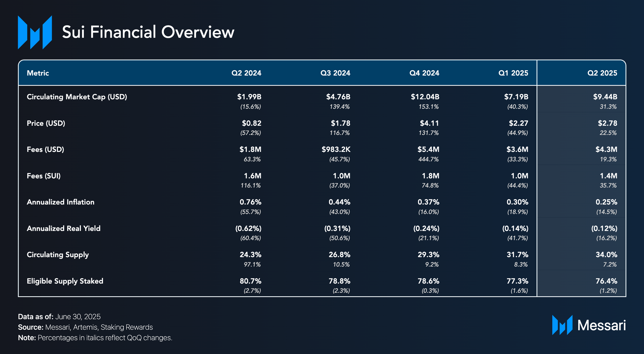Click the Eligible Supply Staked row label
The height and width of the screenshot is (354, 644).
pos(65,281)
